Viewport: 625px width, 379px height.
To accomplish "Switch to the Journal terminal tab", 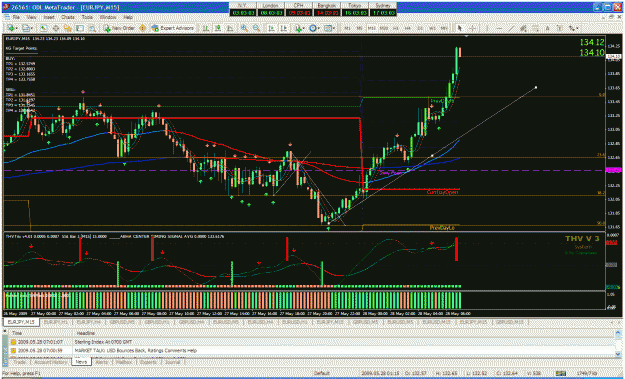I will tap(172, 362).
